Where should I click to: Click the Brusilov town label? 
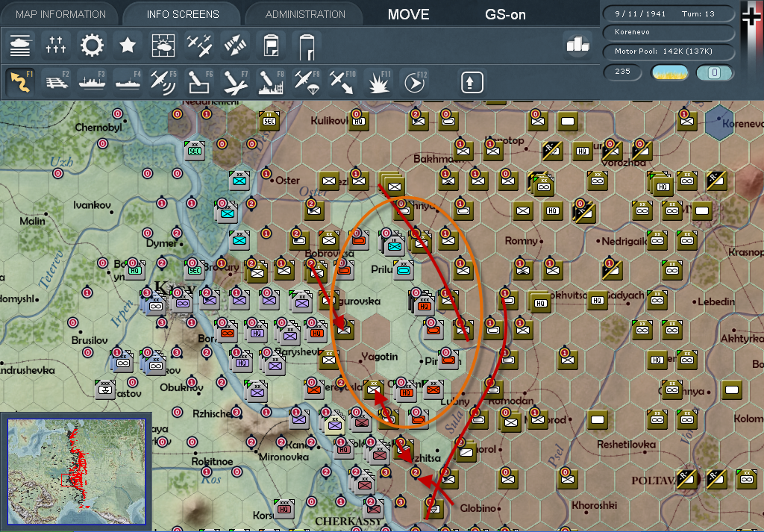click(90, 340)
